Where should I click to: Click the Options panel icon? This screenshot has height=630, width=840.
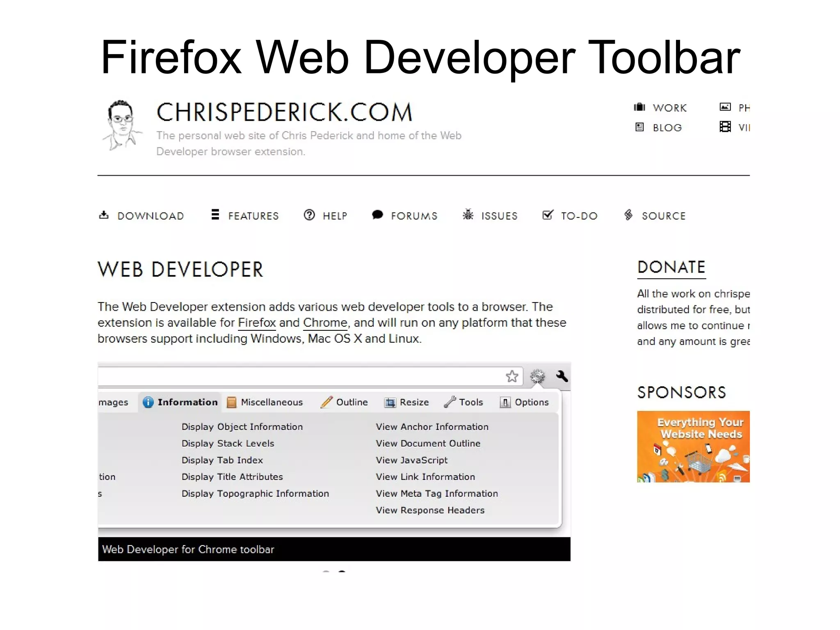point(505,403)
